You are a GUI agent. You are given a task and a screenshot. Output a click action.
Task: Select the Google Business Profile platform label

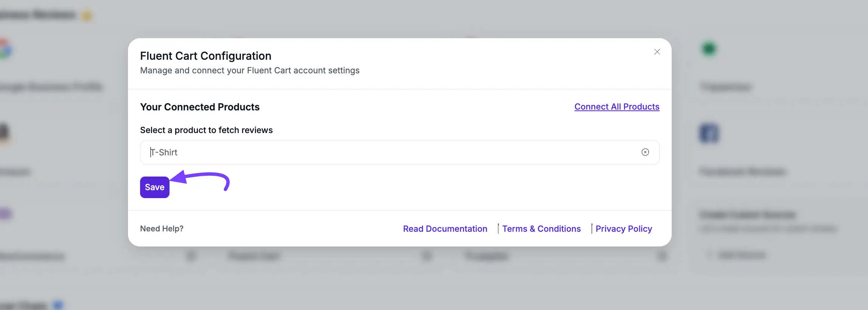tap(51, 87)
